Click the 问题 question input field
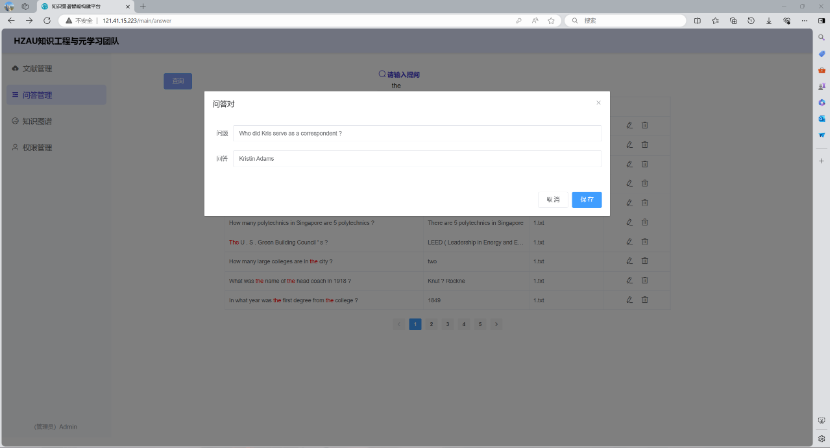Image resolution: width=830 pixels, height=448 pixels. [417, 133]
